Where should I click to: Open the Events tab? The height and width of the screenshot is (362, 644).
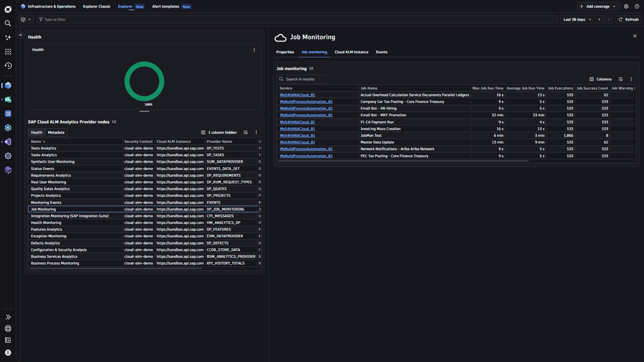coord(382,52)
